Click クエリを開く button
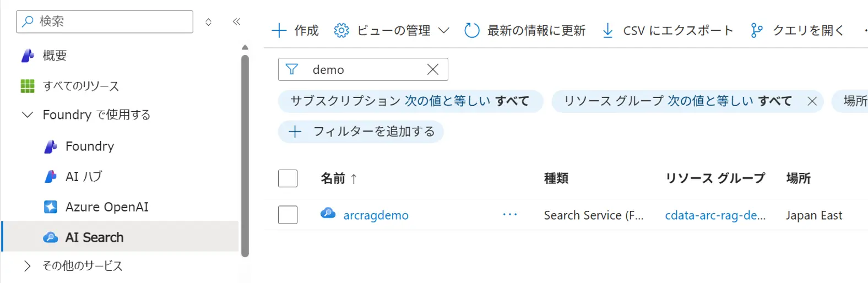The image size is (868, 283). [797, 30]
